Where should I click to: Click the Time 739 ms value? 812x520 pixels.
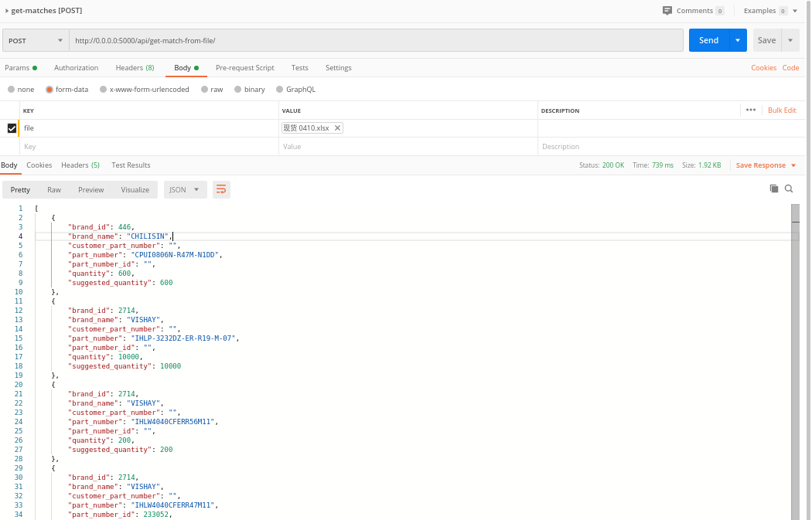point(662,165)
